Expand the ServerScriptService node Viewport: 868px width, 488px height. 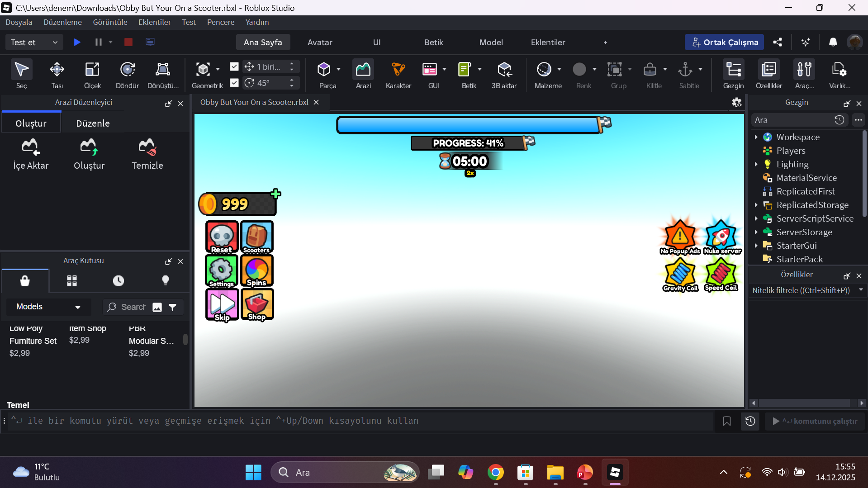756,218
